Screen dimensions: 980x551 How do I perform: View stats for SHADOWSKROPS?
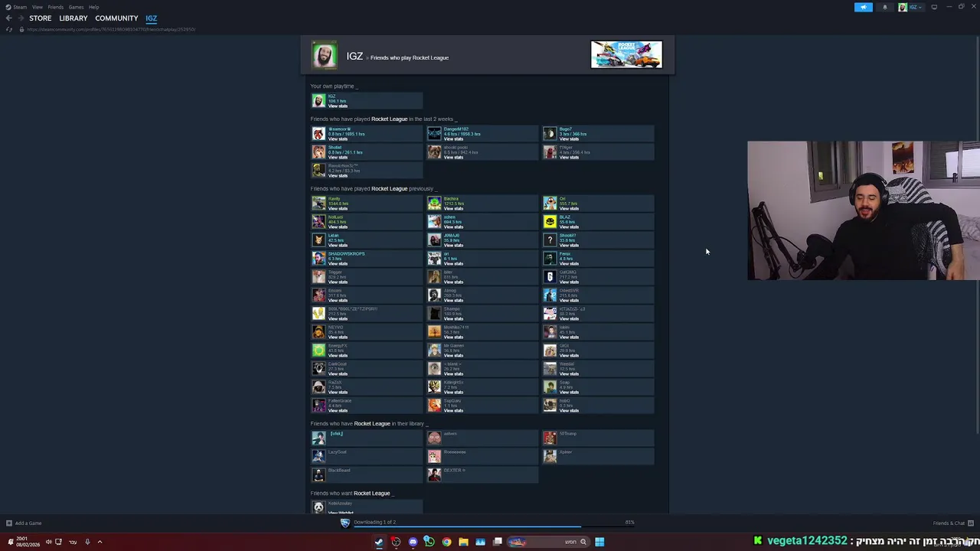(338, 264)
